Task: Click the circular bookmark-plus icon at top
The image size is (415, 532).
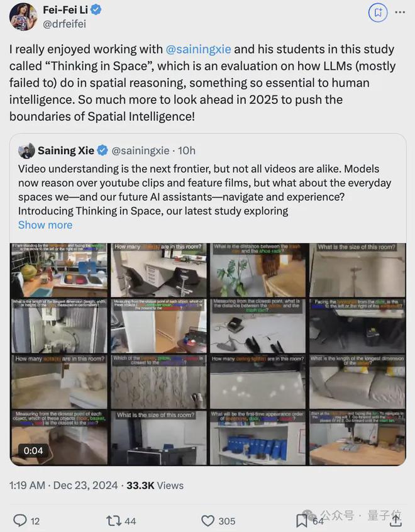Action: pos(378,13)
